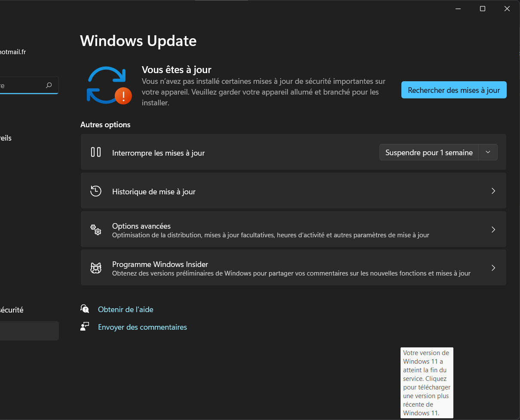Expand Options avancées chevron
This screenshot has width=520, height=420.
493,230
